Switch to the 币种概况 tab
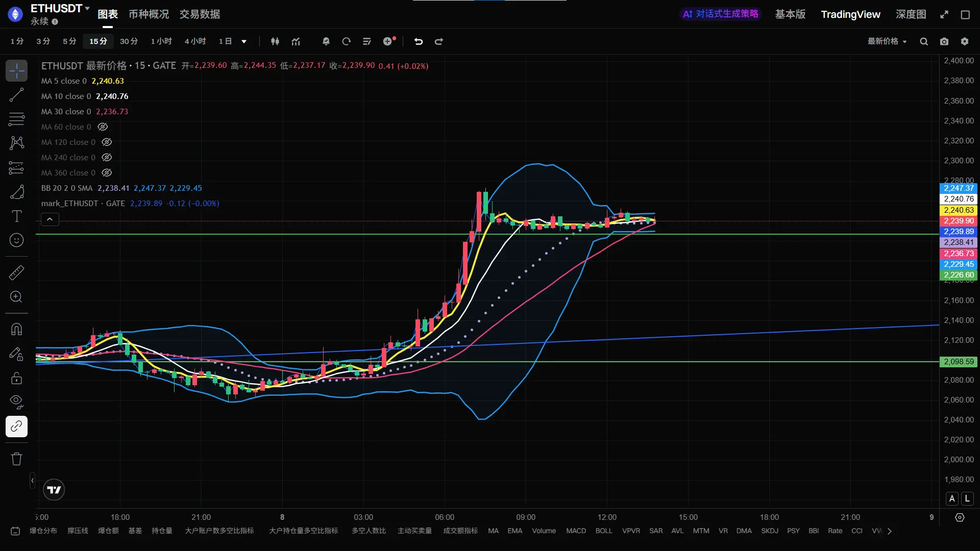 pos(149,14)
